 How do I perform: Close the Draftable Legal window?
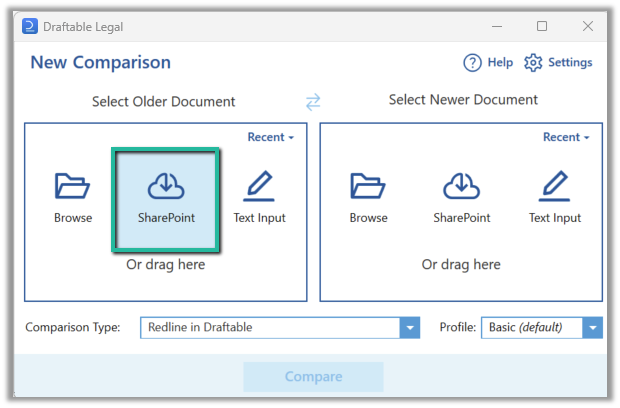point(588,26)
